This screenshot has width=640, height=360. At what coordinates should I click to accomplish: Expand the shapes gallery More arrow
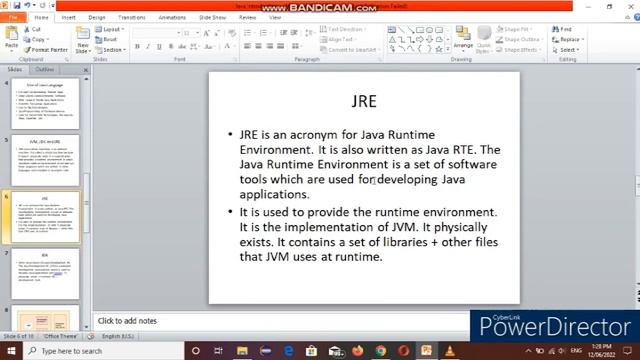tap(448, 49)
